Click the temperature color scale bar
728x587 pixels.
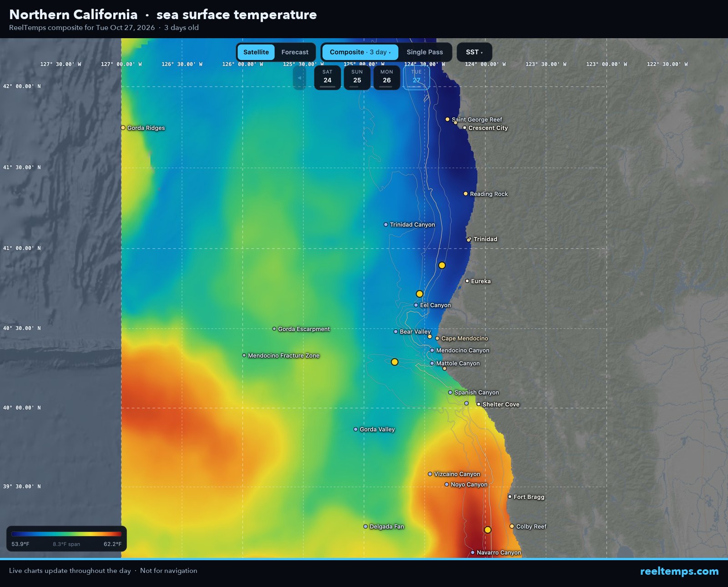[x=66, y=534]
